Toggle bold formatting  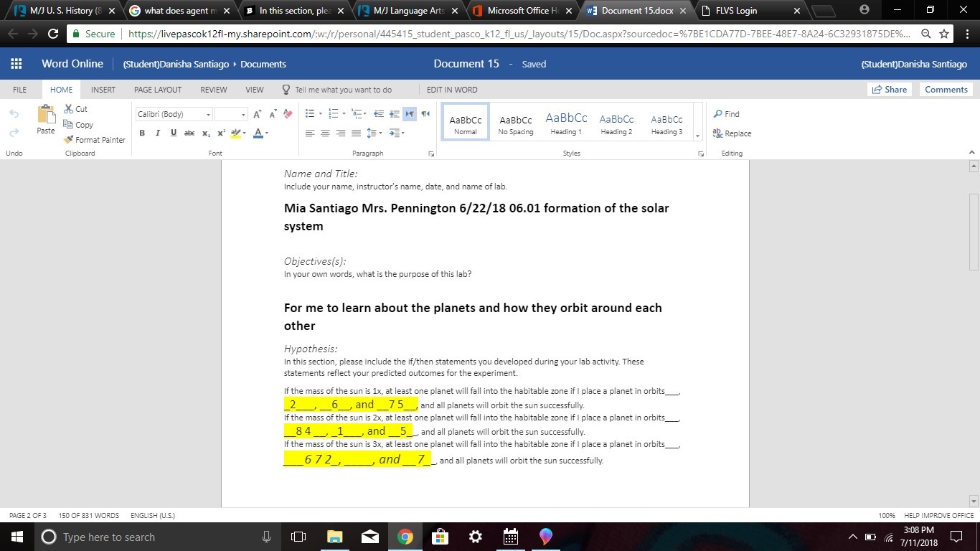tap(142, 133)
